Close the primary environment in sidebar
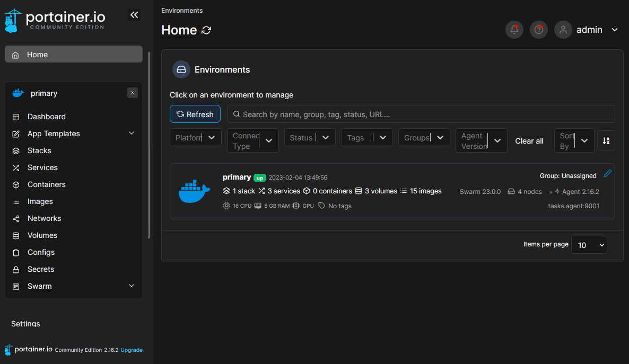The height and width of the screenshot is (364, 629). (x=133, y=93)
